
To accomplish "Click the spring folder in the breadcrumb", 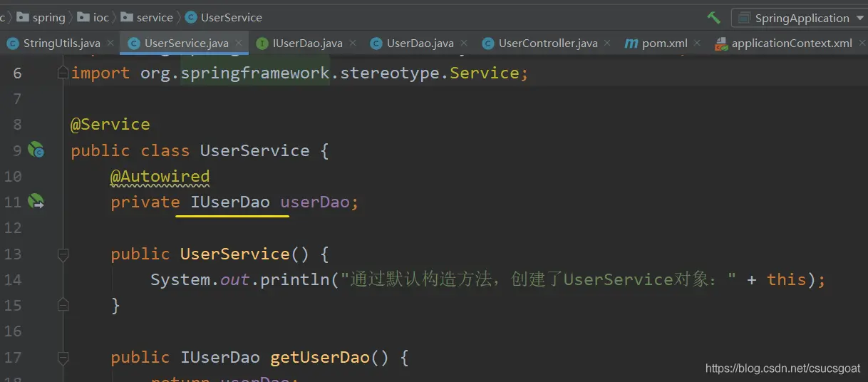I will click(48, 17).
